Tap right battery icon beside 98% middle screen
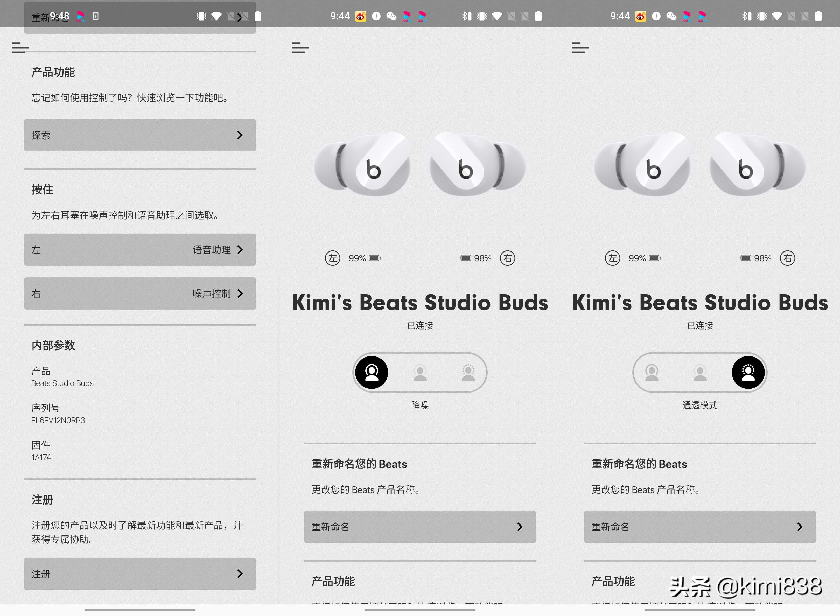The width and height of the screenshot is (840, 616). pyautogui.click(x=465, y=258)
